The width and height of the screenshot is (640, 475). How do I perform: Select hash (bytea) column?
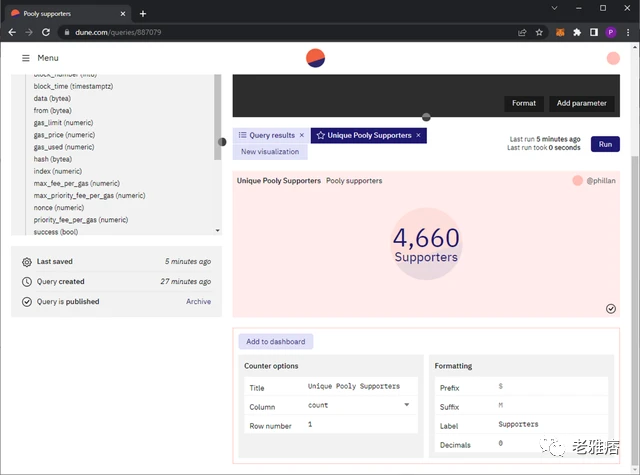pos(53,159)
